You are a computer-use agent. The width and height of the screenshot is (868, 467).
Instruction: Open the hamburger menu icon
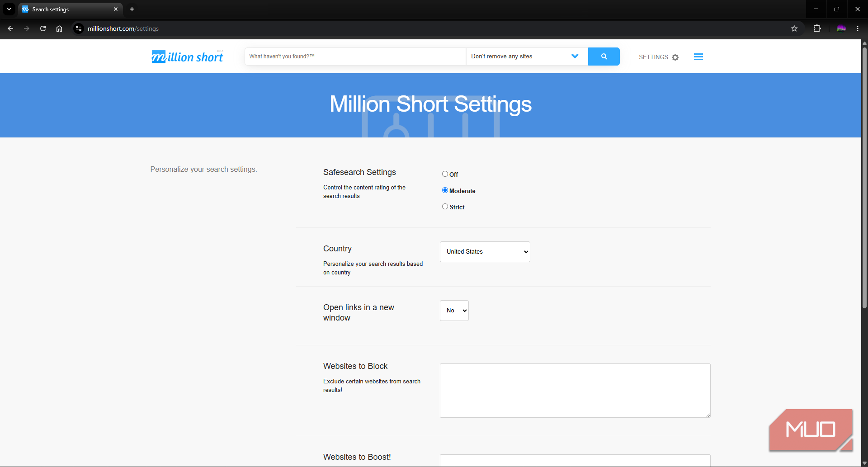point(698,57)
